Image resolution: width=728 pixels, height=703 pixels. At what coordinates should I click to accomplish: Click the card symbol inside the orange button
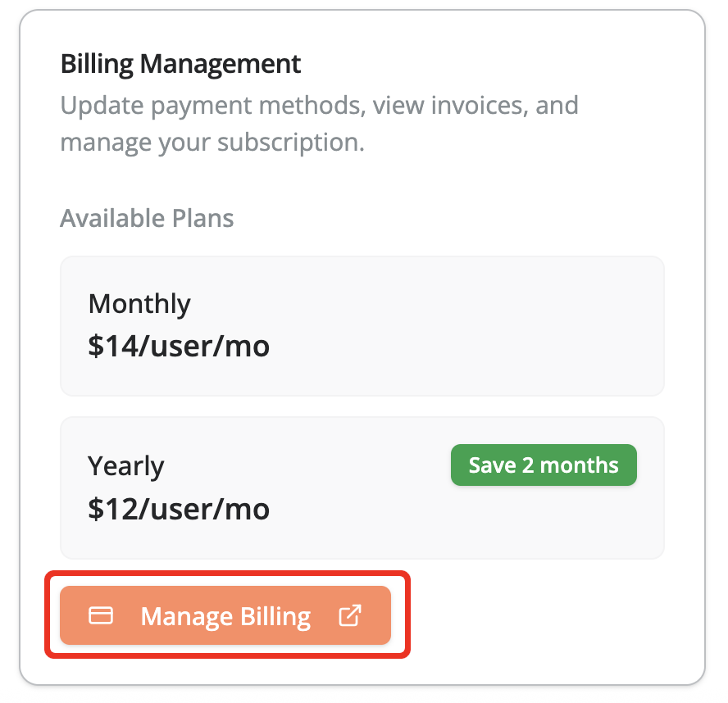pyautogui.click(x=100, y=615)
